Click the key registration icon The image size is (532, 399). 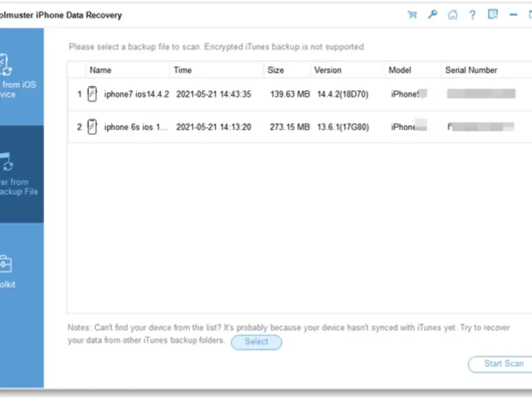[432, 15]
